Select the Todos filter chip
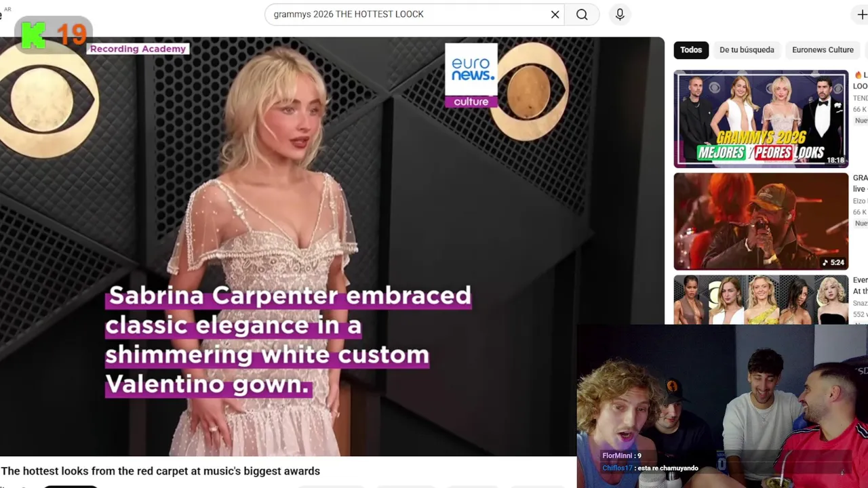This screenshot has width=868, height=488. 691,49
